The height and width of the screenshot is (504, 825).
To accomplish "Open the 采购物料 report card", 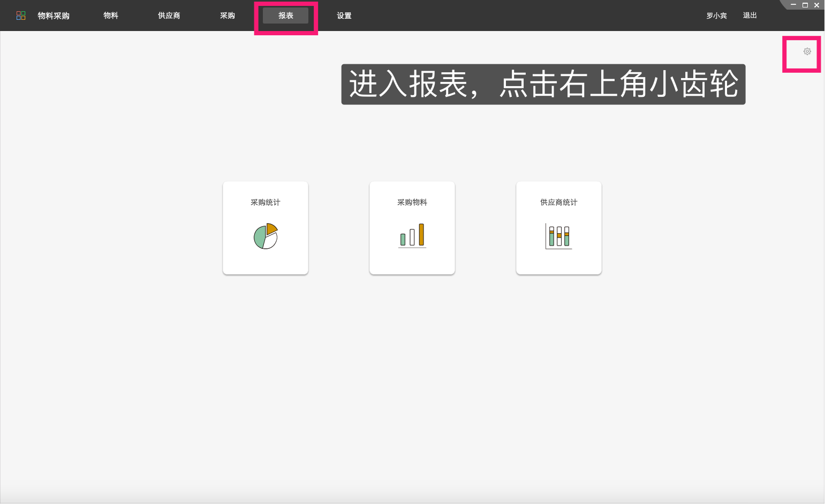I will tap(412, 227).
